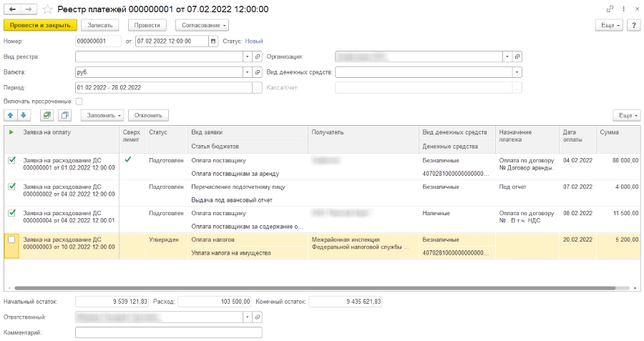Viewport: 644px width, 341px height.
Task: Expand the Валюта dropdown arrow
Action: pos(248,72)
